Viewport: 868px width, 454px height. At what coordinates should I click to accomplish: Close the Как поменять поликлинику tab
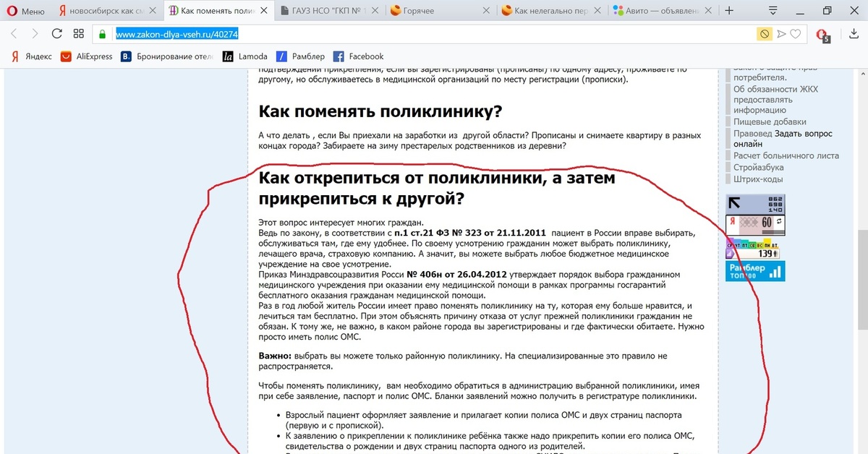[x=264, y=12]
